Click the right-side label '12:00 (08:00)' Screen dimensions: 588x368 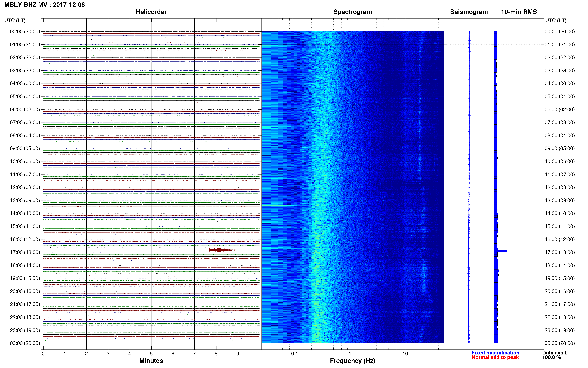(x=560, y=187)
